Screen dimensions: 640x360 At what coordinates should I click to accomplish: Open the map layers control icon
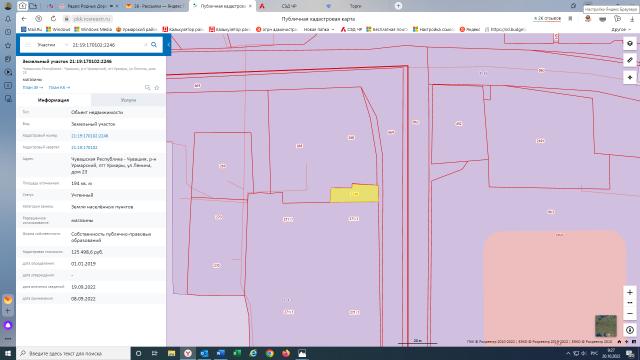(630, 43)
